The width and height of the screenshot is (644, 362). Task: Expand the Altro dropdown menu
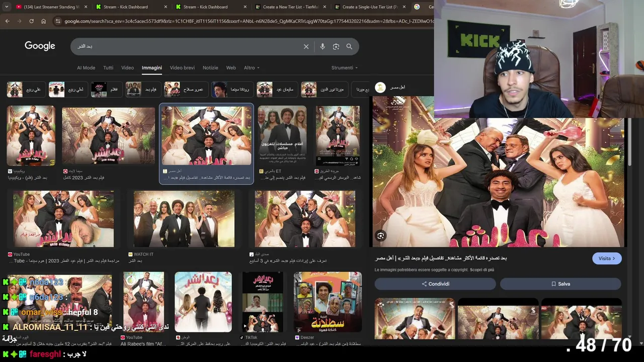coord(252,68)
